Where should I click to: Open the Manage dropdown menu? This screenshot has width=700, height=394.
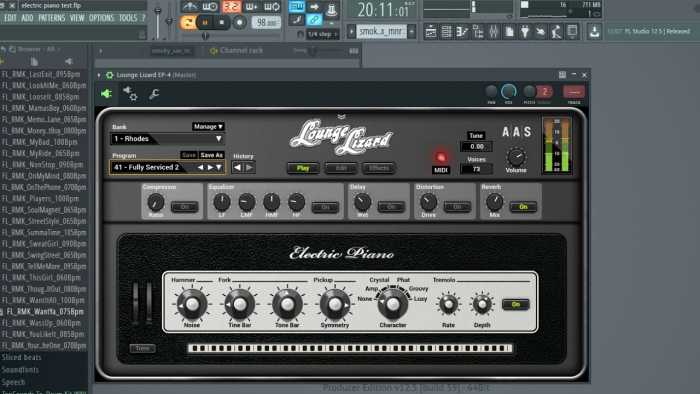pyautogui.click(x=208, y=127)
